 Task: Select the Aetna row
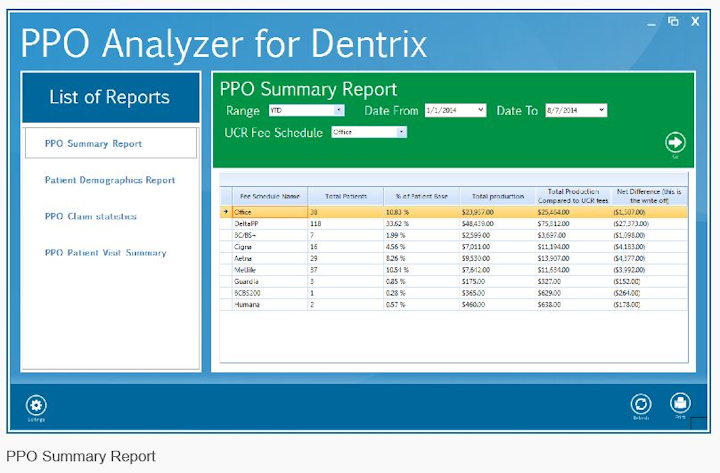[x=454, y=259]
